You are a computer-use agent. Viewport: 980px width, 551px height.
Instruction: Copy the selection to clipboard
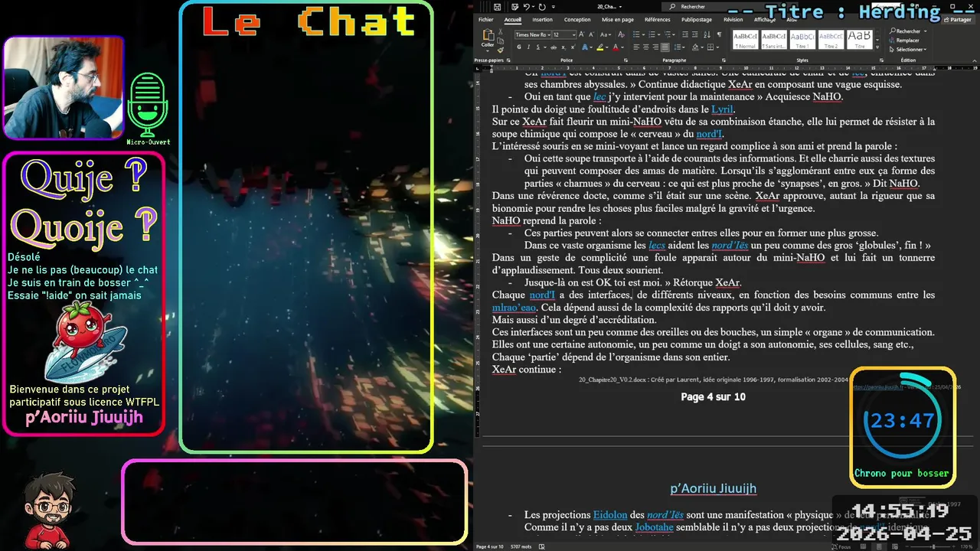coord(500,41)
